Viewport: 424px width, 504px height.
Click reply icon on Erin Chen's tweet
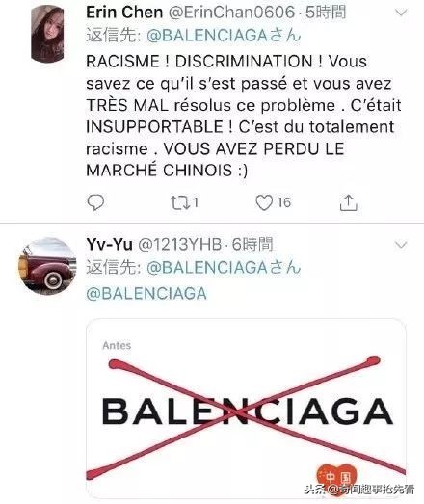click(x=95, y=202)
